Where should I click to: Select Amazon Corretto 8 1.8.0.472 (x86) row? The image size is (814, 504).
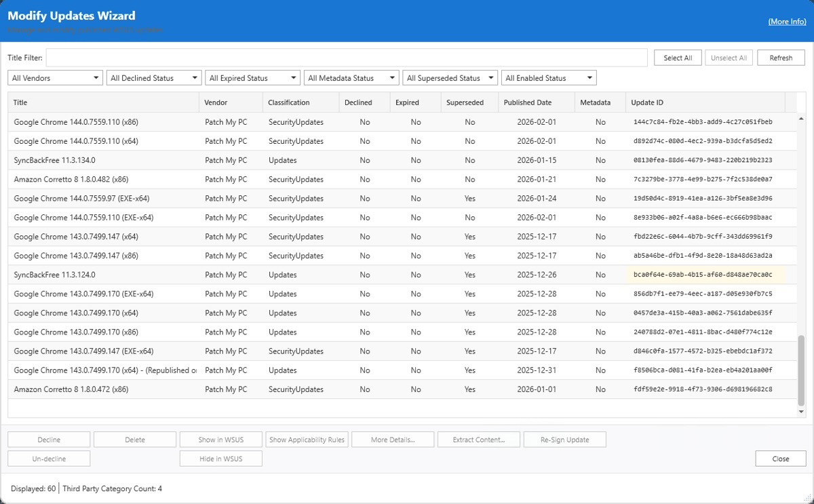pos(402,389)
